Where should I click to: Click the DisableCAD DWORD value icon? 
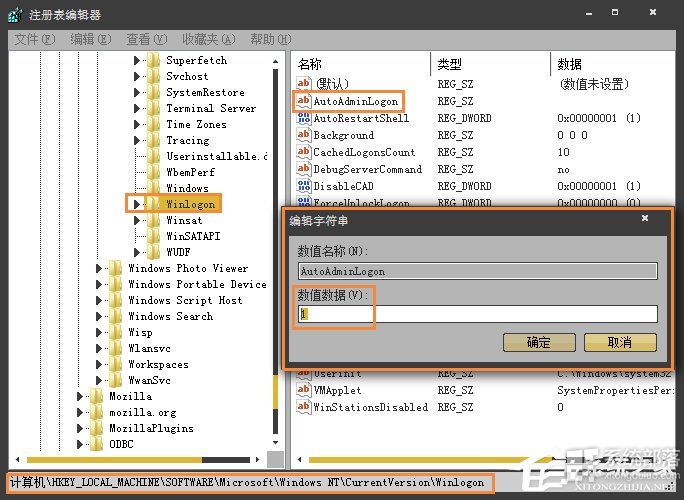(x=303, y=186)
